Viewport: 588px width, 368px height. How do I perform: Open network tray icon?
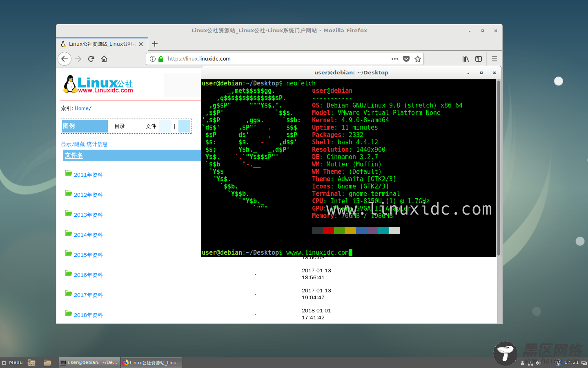[530, 363]
